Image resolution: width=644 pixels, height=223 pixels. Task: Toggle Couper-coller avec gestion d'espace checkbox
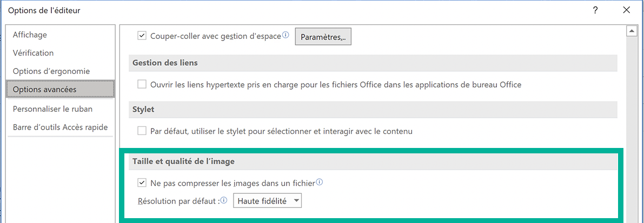(142, 36)
